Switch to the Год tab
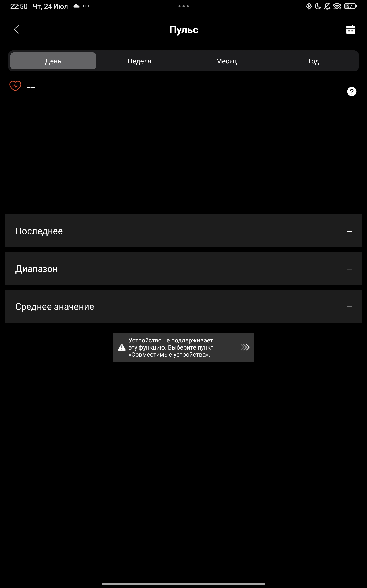Viewport: 367px width, 588px height. click(x=314, y=61)
